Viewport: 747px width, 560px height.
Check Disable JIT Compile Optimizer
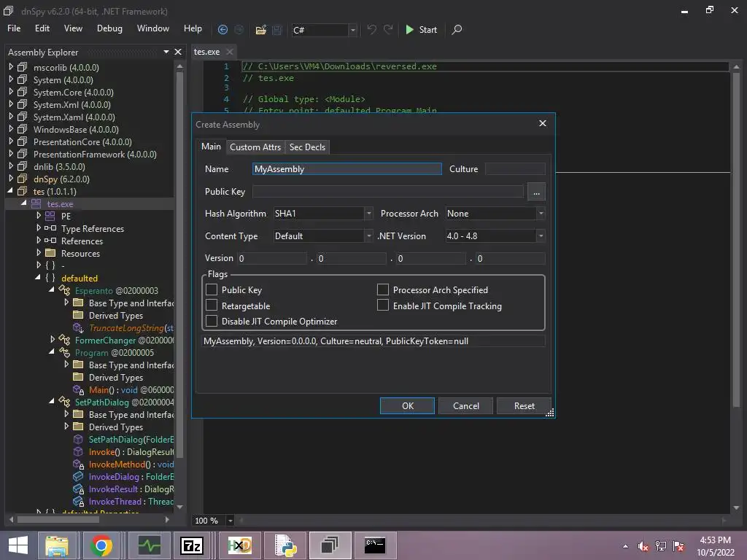[212, 321]
